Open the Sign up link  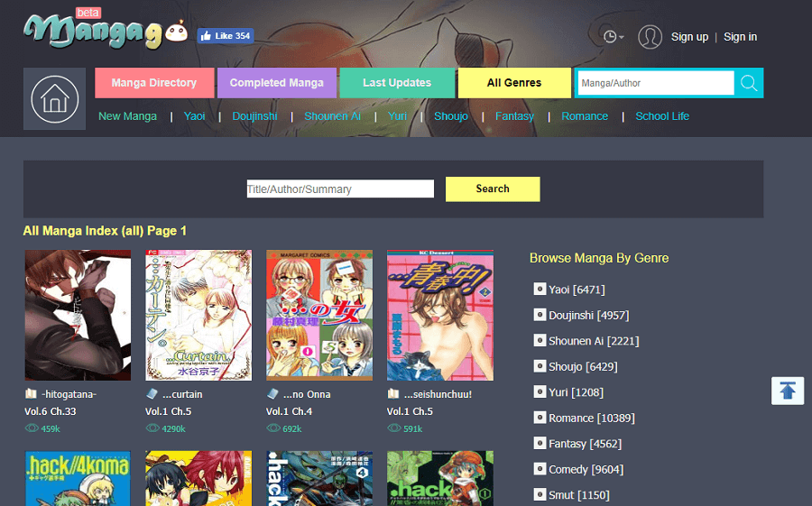pos(689,37)
